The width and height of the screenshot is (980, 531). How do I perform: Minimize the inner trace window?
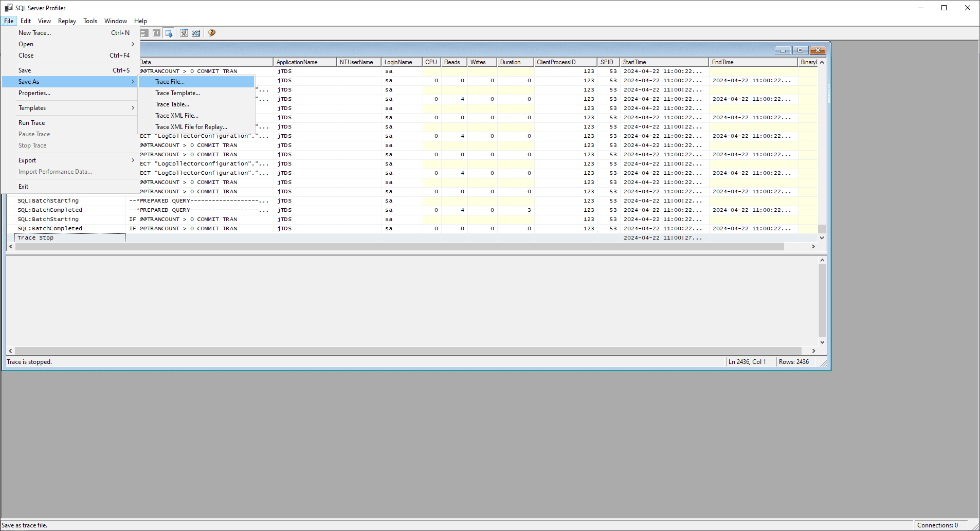[783, 50]
